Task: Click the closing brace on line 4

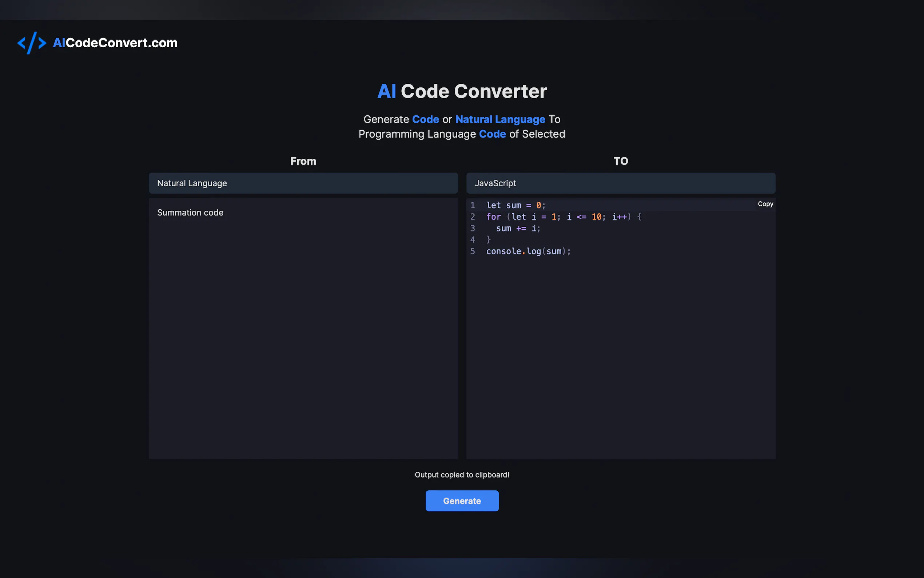Action: click(x=488, y=240)
